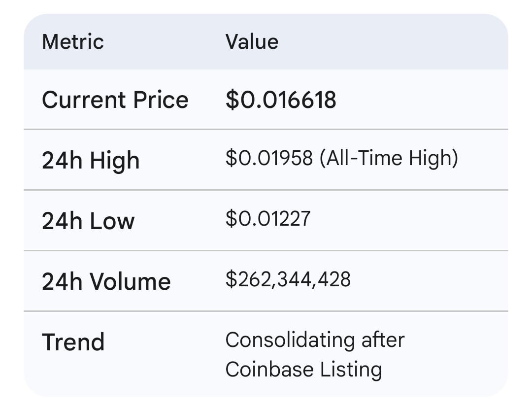Click the $0.016618 price value
Viewport: 532px width, 408px height.
coord(281,100)
